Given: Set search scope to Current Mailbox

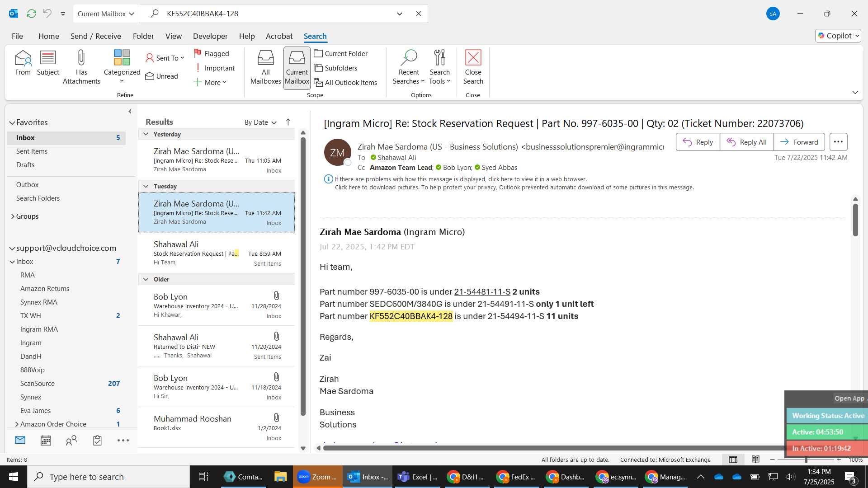Looking at the screenshot, I should pyautogui.click(x=297, y=68).
